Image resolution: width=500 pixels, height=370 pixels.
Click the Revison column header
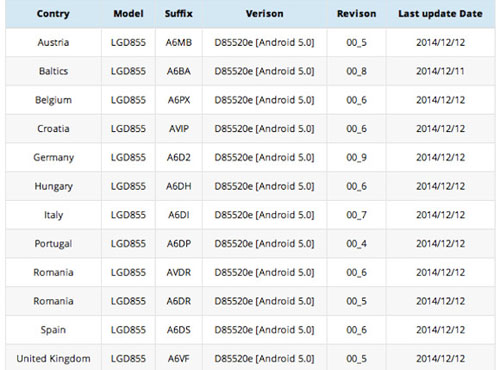pyautogui.click(x=356, y=14)
